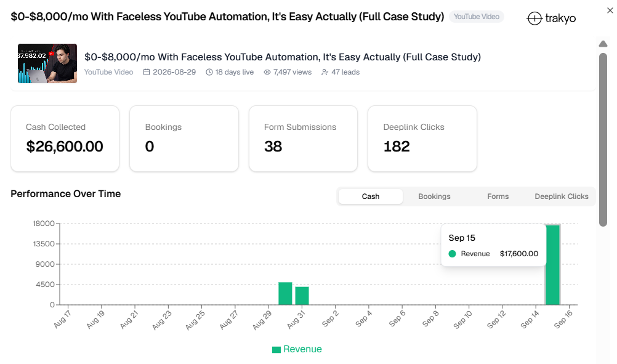Switch to the Cash tab
This screenshot has width=617, height=364.
tap(371, 196)
